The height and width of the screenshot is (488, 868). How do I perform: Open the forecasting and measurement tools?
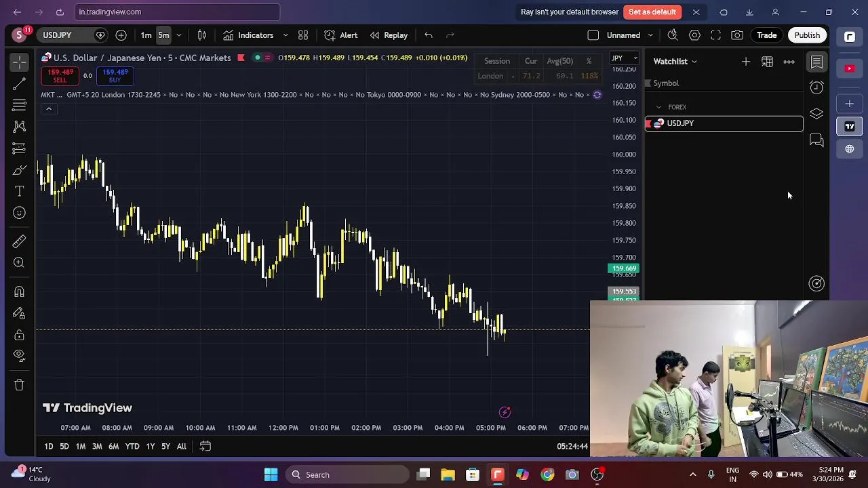[19, 148]
